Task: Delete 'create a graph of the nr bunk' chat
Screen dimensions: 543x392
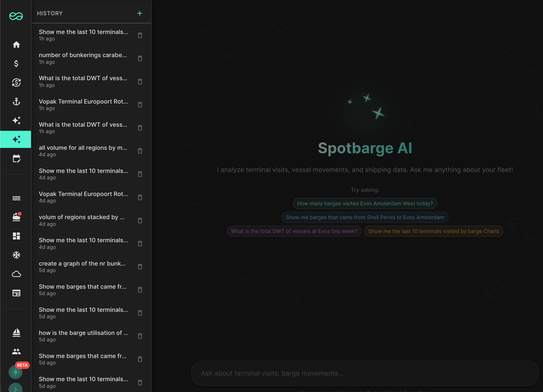Action: 140,267
